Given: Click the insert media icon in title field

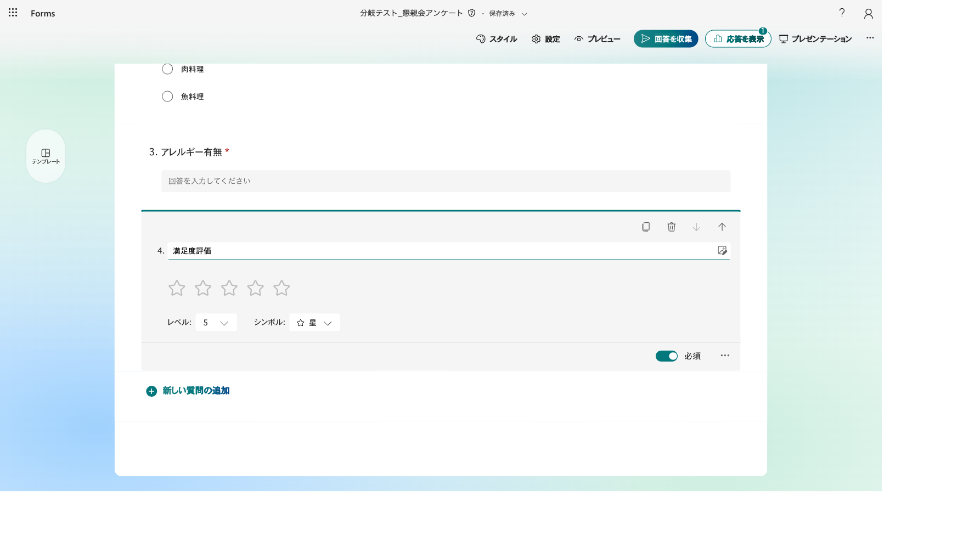Looking at the screenshot, I should coord(722,250).
